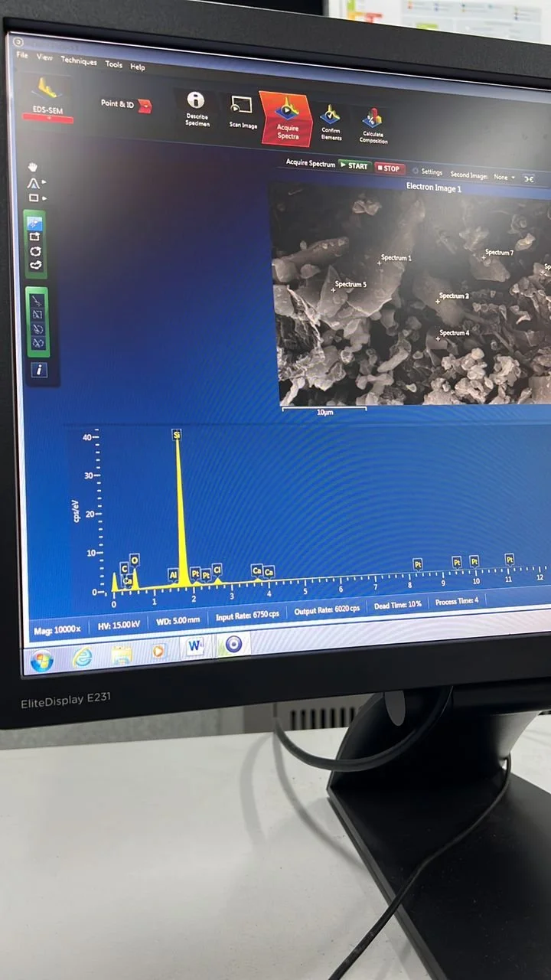Go to Describe Specimen step
The image size is (551, 980).
coord(197,109)
